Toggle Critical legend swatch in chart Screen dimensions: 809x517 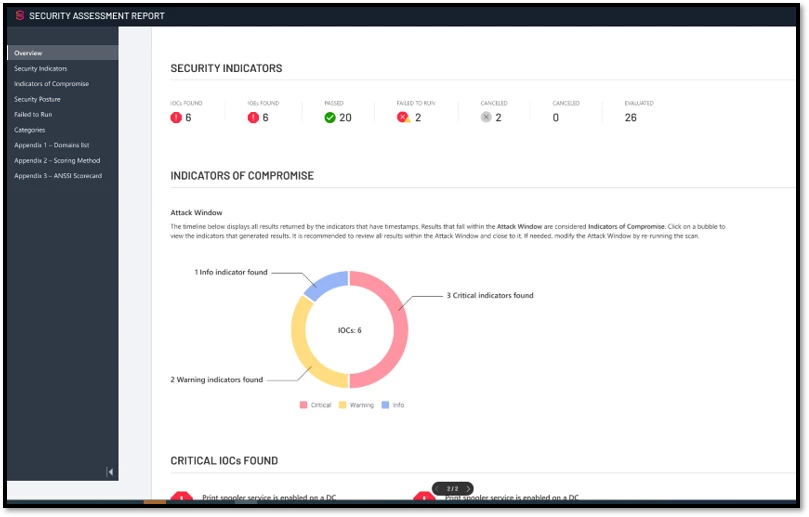(304, 405)
